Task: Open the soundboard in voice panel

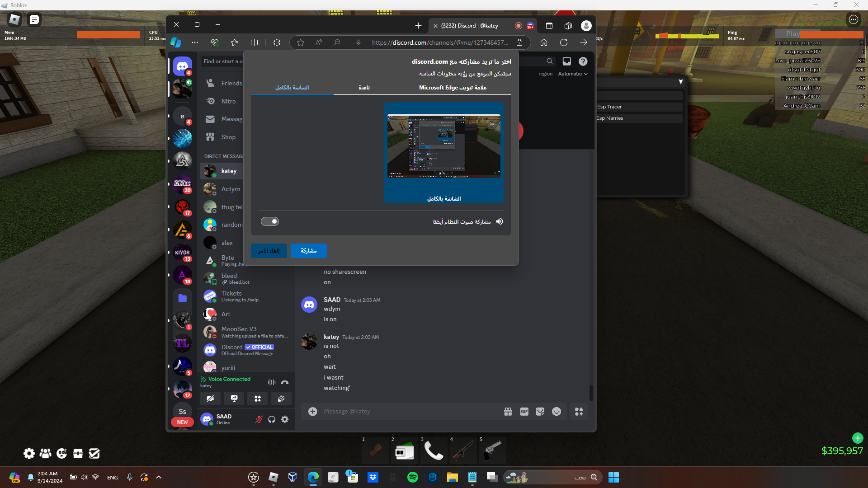Action: click(281, 399)
